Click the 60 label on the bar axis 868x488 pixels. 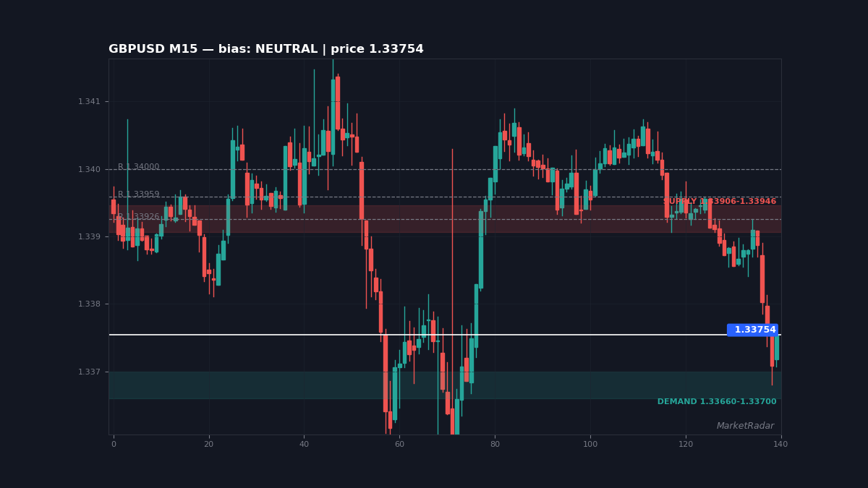[399, 444]
